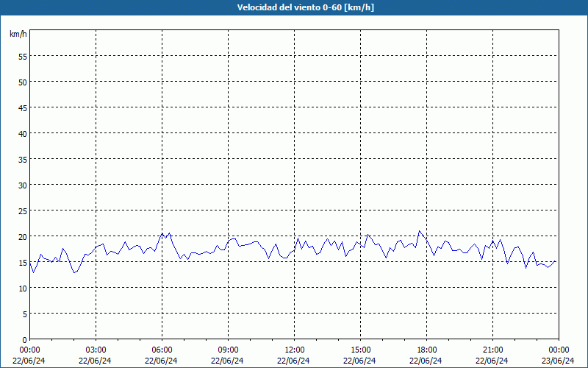
Task: Click the km/h unit label on the y-axis
Action: tap(18, 34)
